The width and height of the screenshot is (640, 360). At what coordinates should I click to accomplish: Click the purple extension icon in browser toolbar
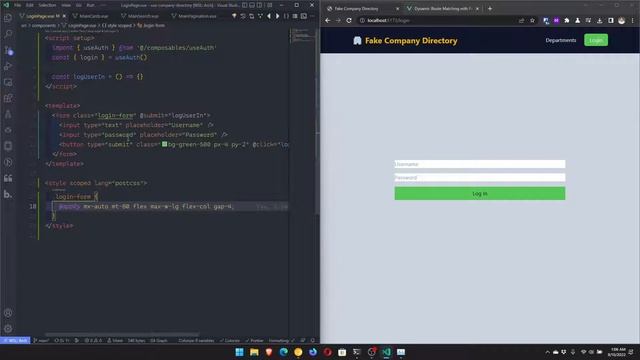[x=556, y=20]
